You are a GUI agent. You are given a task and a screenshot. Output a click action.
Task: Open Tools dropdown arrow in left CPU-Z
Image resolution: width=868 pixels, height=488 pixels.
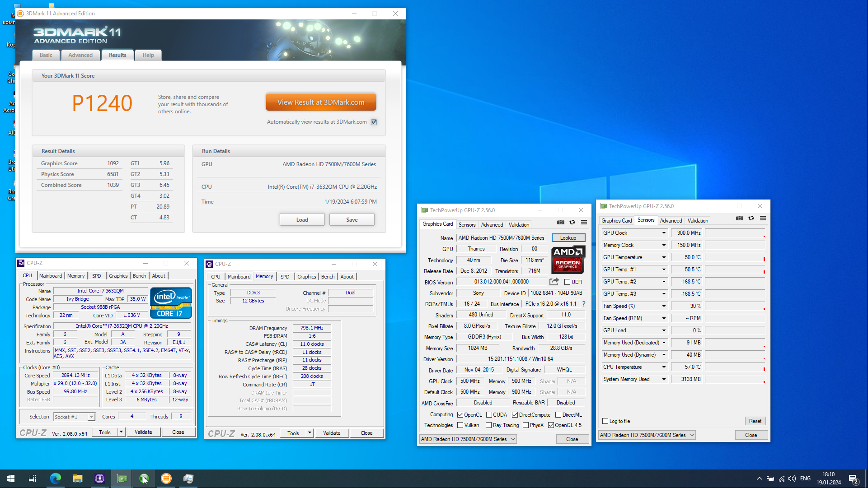[x=121, y=432]
